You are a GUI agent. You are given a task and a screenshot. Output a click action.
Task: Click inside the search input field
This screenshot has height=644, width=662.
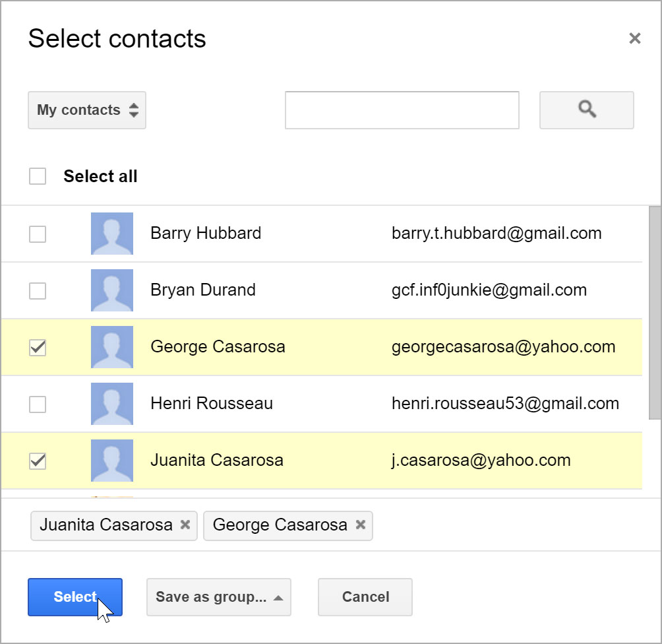(402, 110)
